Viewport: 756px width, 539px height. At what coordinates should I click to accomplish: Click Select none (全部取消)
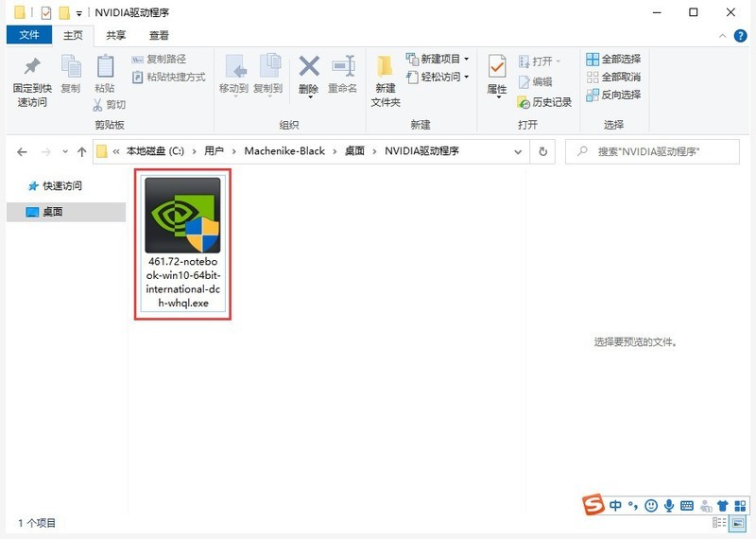613,77
